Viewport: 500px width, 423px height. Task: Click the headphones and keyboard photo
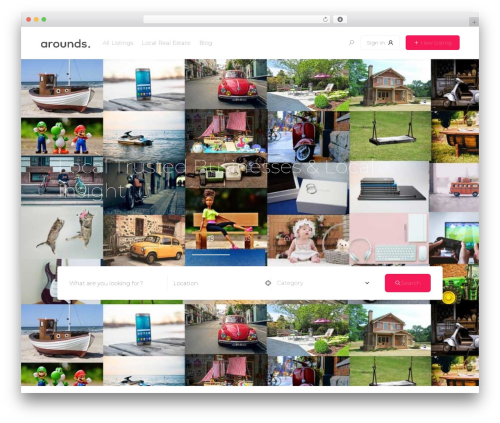pyautogui.click(x=389, y=239)
